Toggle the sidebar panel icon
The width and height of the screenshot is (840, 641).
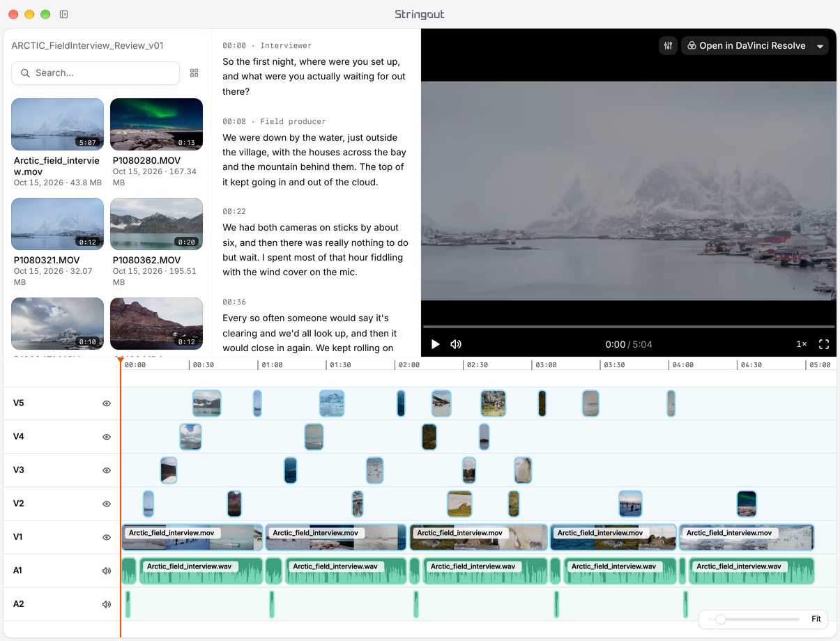[x=63, y=14]
